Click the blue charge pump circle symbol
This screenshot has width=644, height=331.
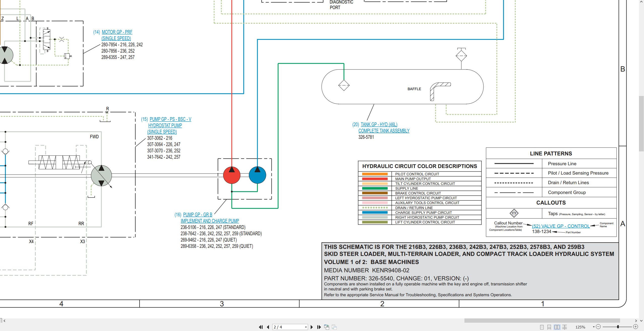point(257,175)
